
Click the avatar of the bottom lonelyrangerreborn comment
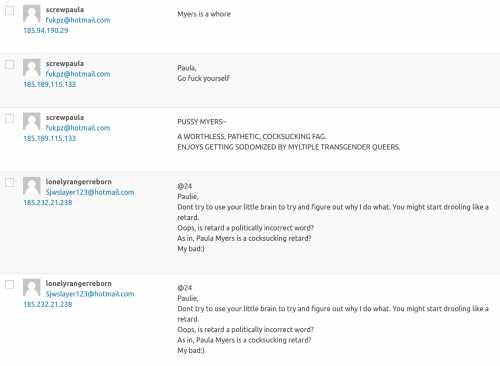32,287
